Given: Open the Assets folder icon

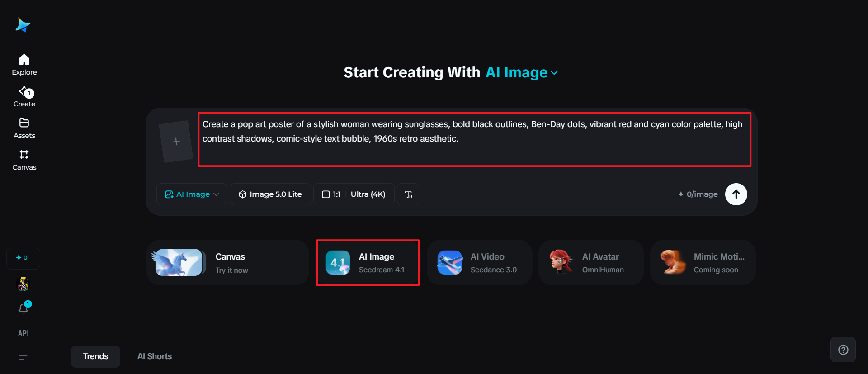Looking at the screenshot, I should 24,123.
